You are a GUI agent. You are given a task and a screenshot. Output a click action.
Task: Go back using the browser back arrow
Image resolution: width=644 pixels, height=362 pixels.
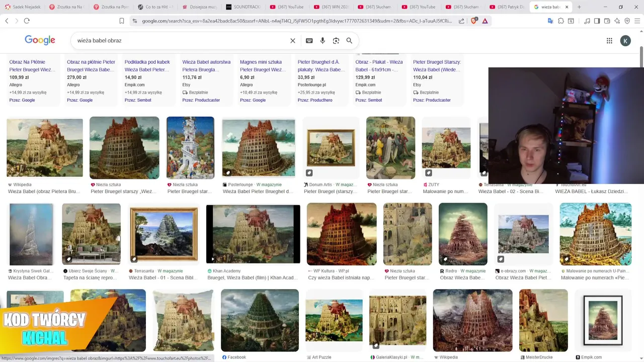click(7, 21)
